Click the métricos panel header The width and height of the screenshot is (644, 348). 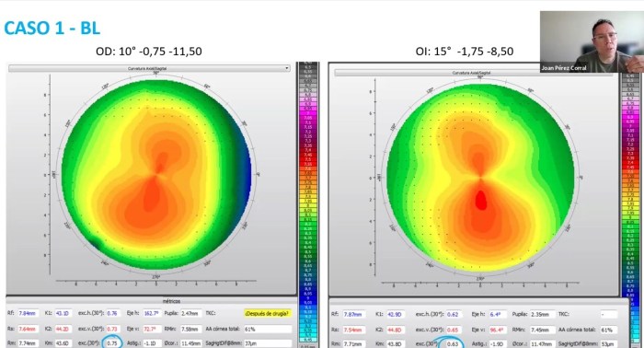click(171, 301)
